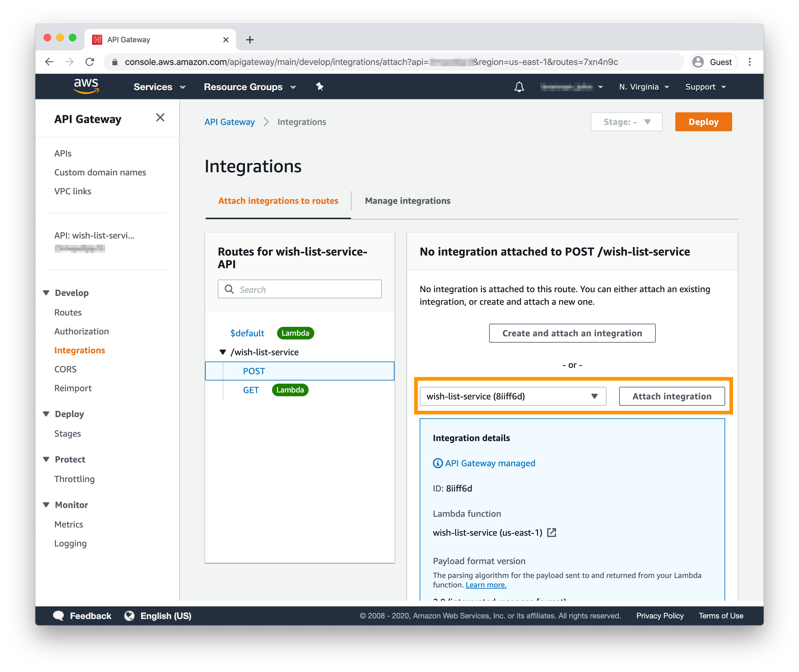Open the Chrome three-dot menu
Screen dimensions: 799x672
pyautogui.click(x=749, y=62)
